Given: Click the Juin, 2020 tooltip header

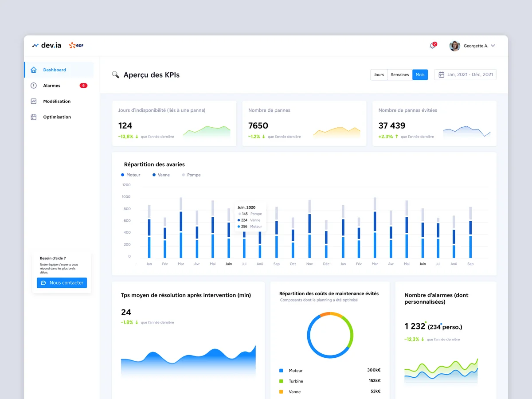Looking at the screenshot, I should click(246, 207).
